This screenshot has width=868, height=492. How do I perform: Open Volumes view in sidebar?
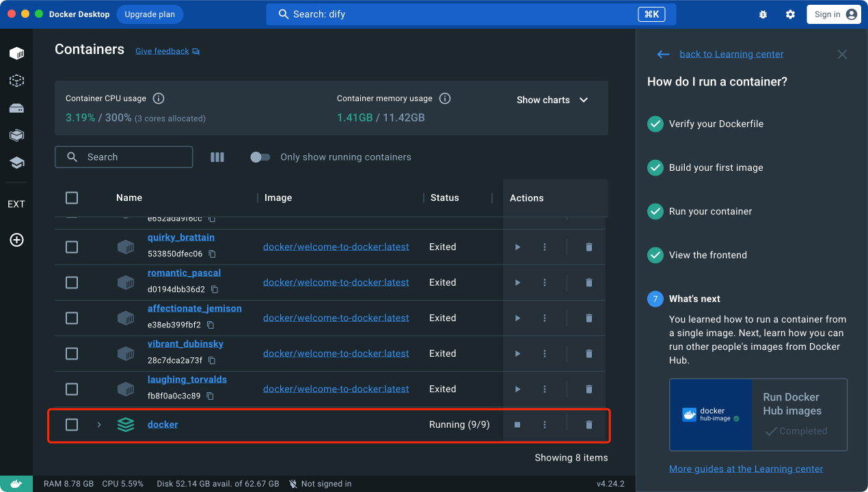click(16, 108)
